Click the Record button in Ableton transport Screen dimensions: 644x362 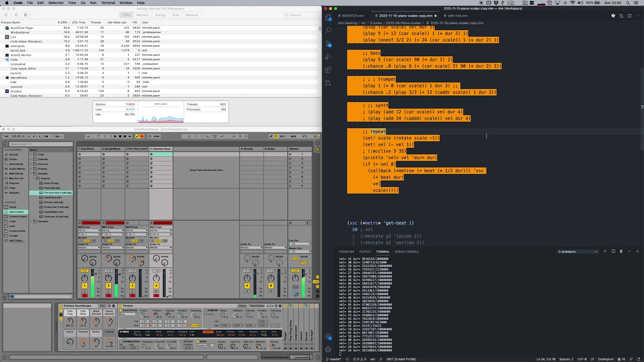pos(125,136)
